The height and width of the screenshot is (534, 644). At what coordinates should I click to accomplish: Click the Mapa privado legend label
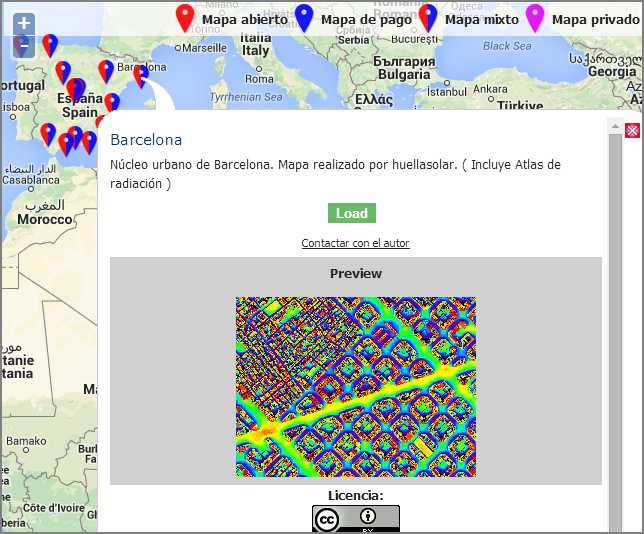595,19
